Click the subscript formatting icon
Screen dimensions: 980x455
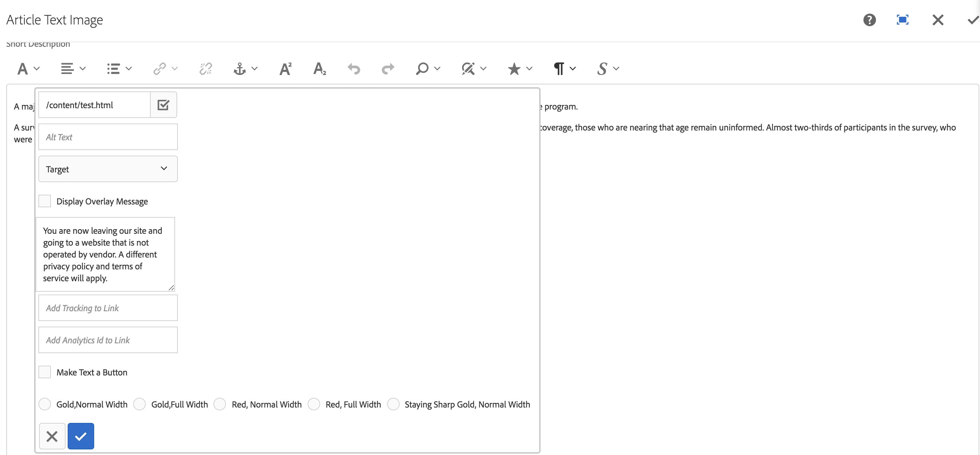click(x=319, y=68)
